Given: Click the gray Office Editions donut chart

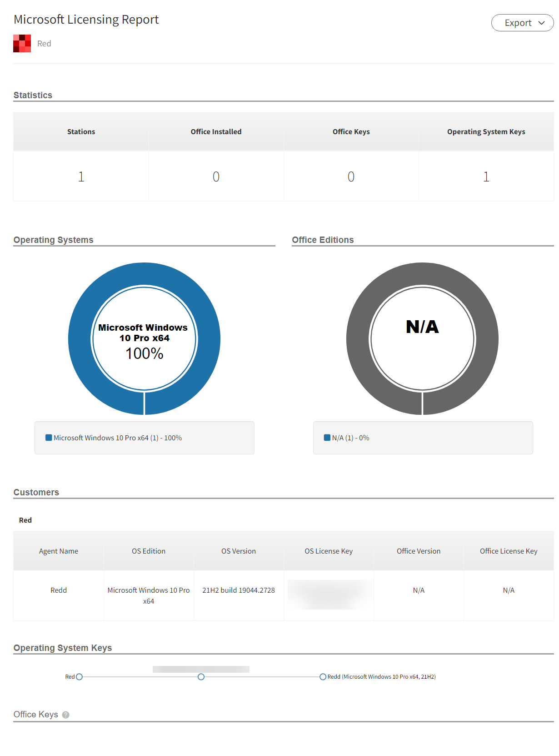Looking at the screenshot, I should click(422, 338).
